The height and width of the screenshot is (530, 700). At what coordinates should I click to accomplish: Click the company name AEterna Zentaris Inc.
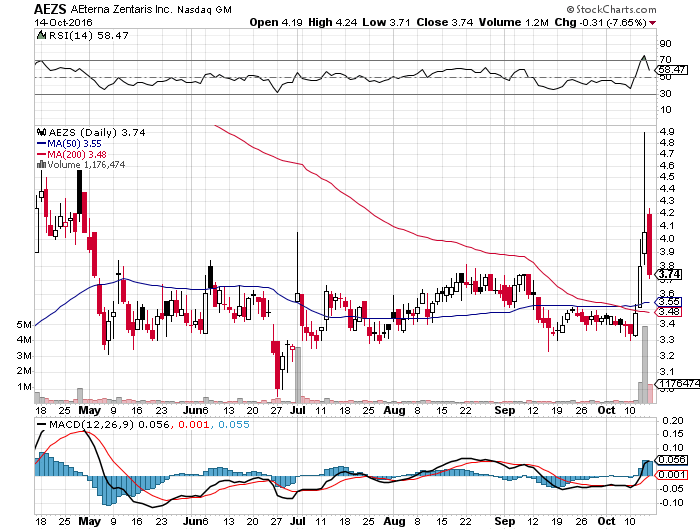tap(121, 9)
